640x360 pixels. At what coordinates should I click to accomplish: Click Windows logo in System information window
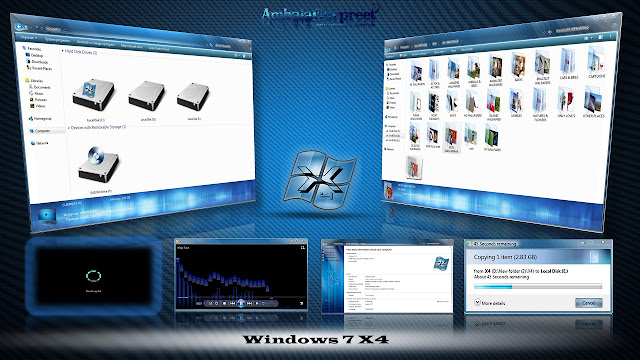[x=441, y=264]
